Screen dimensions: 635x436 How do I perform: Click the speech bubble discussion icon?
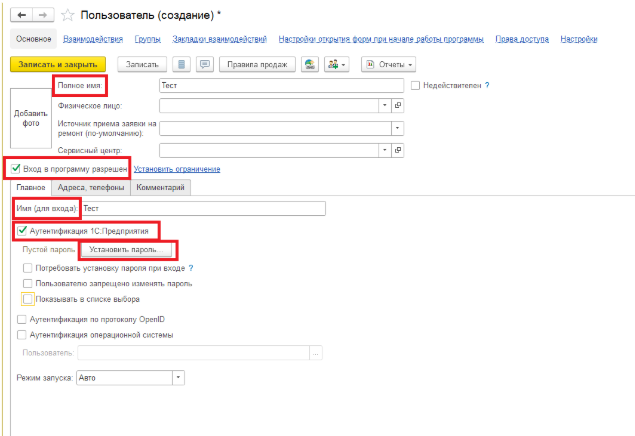coord(205,64)
